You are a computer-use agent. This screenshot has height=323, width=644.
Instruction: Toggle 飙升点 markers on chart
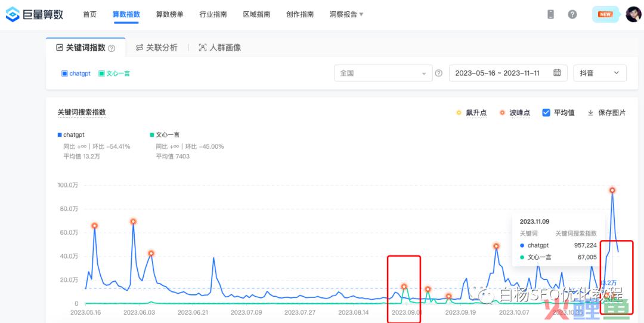coord(472,113)
